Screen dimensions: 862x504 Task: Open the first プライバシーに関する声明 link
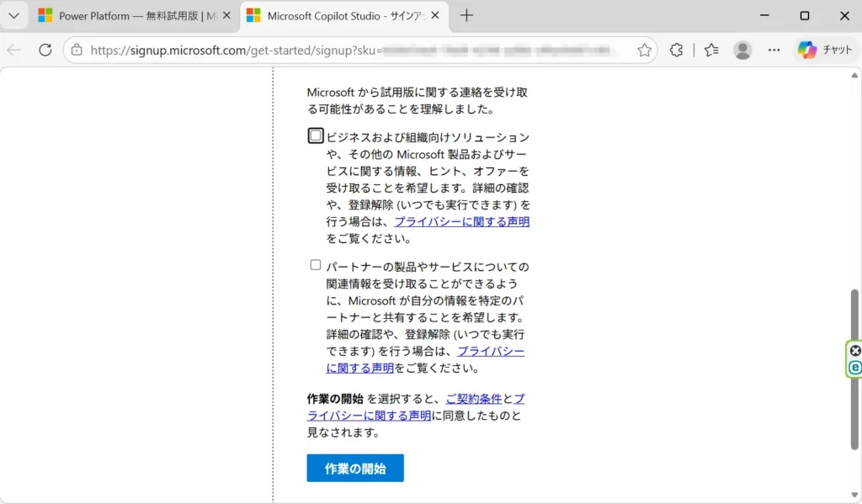tap(461, 222)
